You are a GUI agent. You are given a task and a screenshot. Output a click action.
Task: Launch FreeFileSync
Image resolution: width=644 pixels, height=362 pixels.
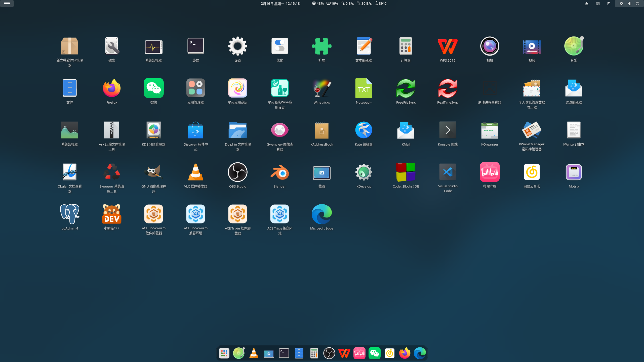406,88
